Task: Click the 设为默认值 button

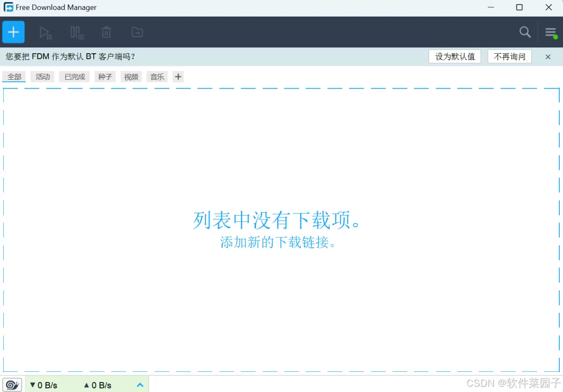Action: tap(455, 57)
